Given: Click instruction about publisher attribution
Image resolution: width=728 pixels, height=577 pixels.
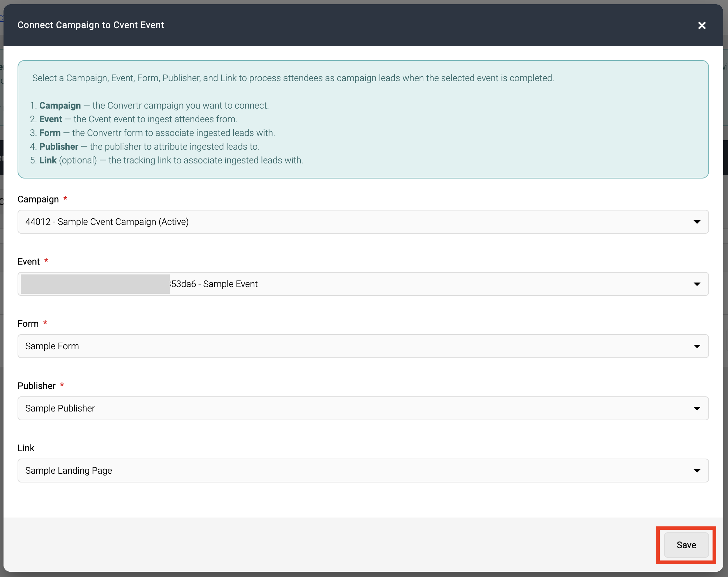Looking at the screenshot, I should click(149, 147).
